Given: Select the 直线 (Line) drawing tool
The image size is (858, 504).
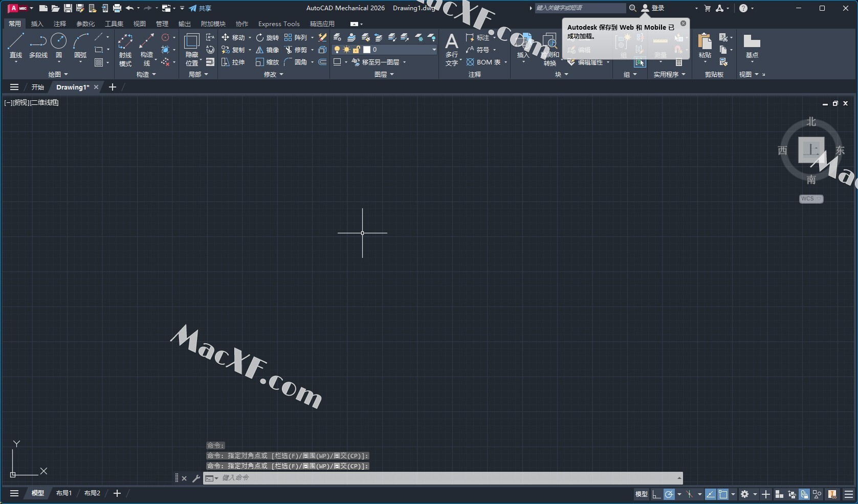Looking at the screenshot, I should point(16,46).
